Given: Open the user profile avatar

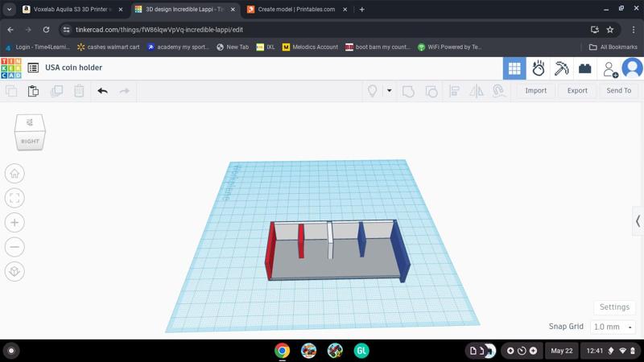Looking at the screenshot, I should (632, 68).
